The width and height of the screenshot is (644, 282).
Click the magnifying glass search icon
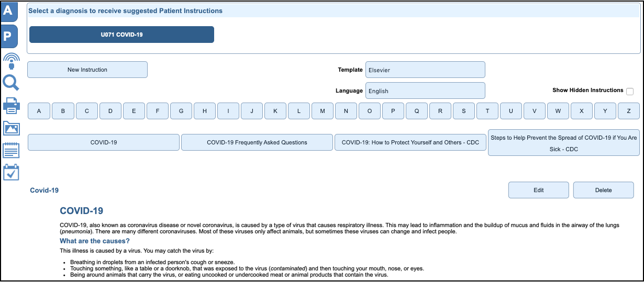(x=11, y=83)
